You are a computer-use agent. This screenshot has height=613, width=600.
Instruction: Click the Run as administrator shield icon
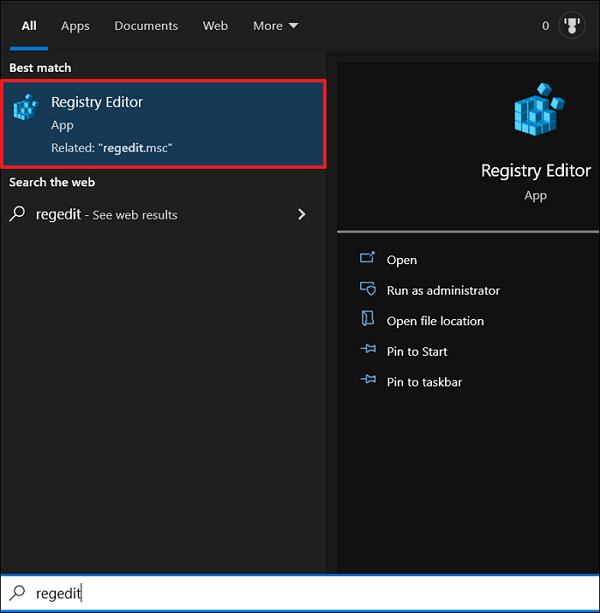coord(368,289)
